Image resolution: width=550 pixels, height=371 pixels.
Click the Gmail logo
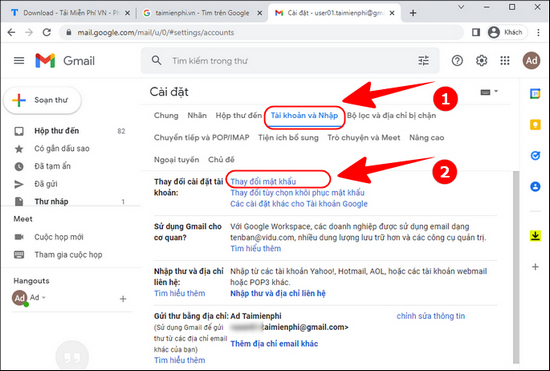[65, 61]
